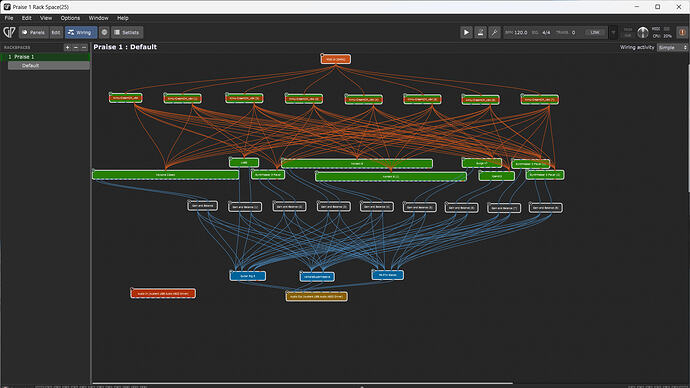690x388 pixels.
Task: Open the Help menu
Action: 123,18
